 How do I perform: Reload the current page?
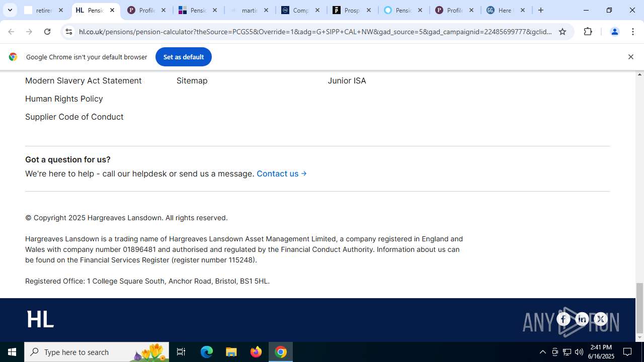(47, 32)
